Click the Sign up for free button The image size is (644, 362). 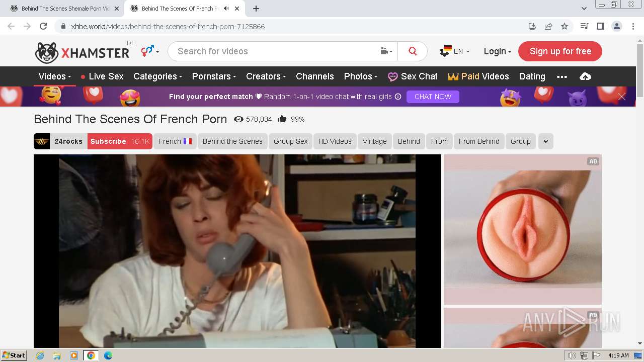(560, 51)
